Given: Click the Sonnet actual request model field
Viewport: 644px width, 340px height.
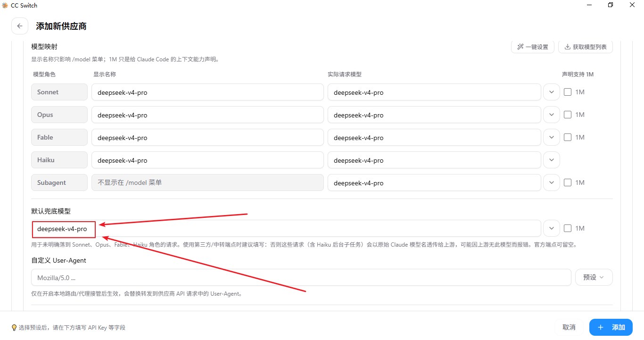Looking at the screenshot, I should pos(434,92).
